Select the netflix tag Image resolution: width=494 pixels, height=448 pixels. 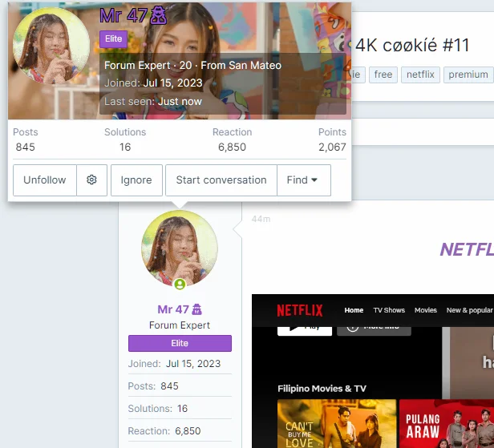(x=420, y=75)
